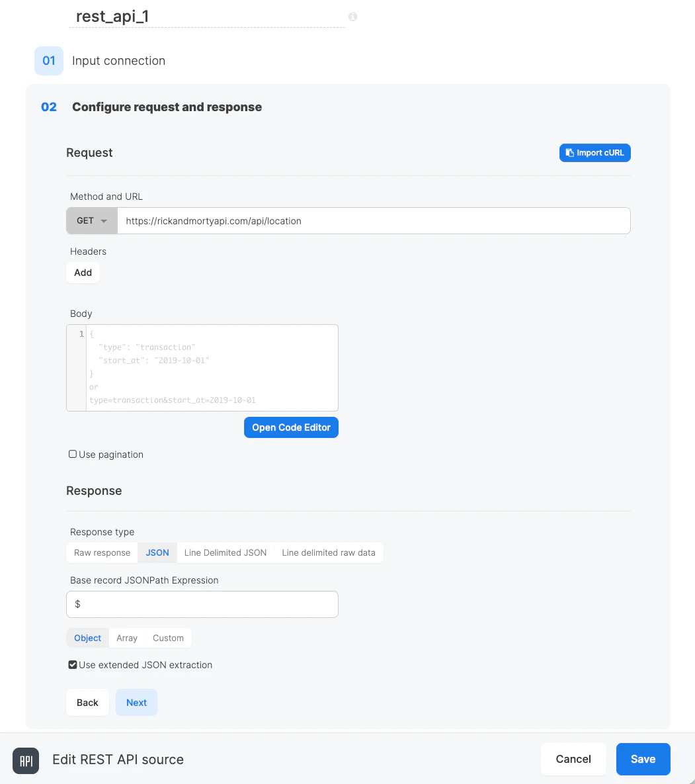This screenshot has width=695, height=784.
Task: Open the GET method dropdown
Action: (x=91, y=220)
